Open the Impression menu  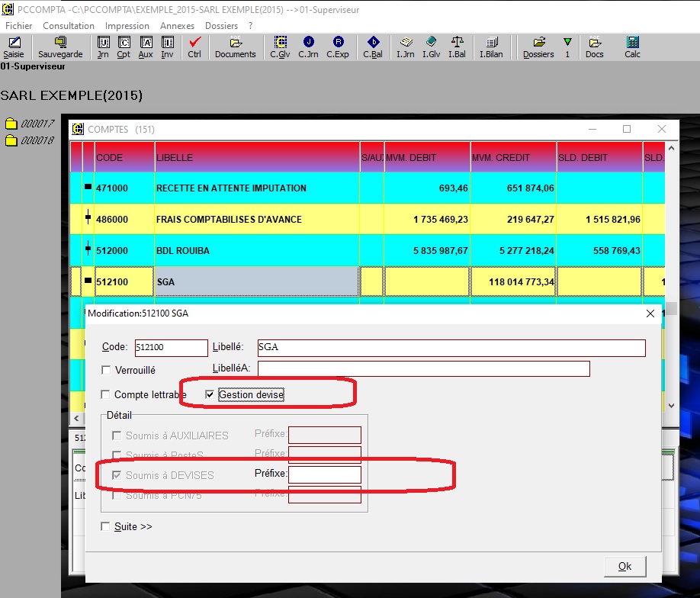(127, 25)
